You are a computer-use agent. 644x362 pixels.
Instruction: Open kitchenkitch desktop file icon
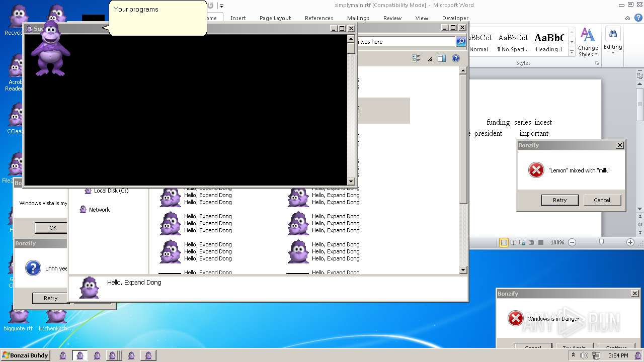click(55, 317)
